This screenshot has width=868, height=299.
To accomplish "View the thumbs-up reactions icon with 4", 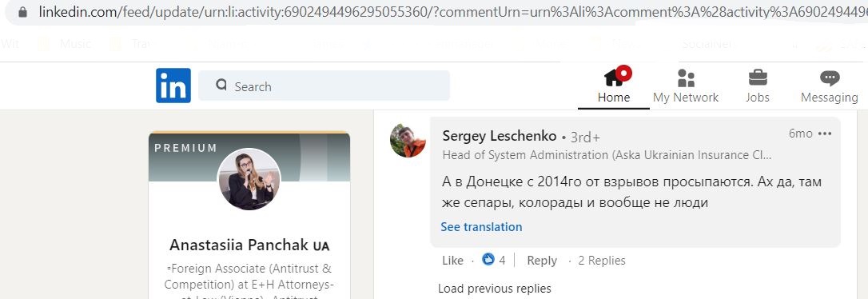I will (488, 259).
